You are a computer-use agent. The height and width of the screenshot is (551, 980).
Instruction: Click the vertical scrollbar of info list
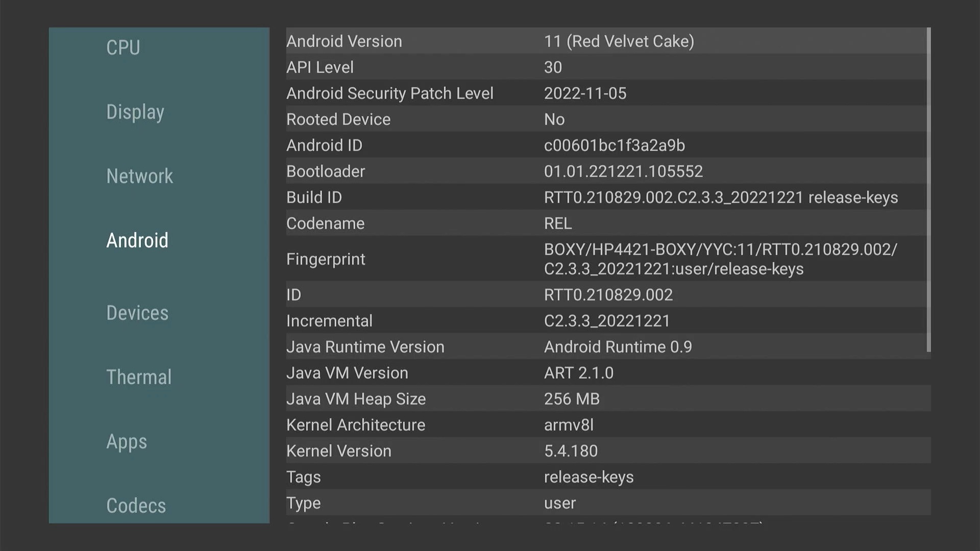coord(928,190)
